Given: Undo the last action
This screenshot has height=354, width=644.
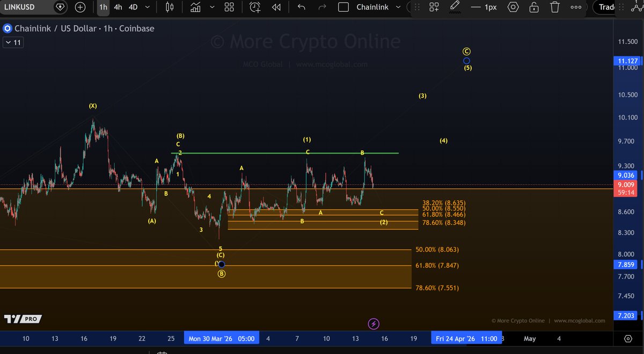Looking at the screenshot, I should tap(301, 8).
